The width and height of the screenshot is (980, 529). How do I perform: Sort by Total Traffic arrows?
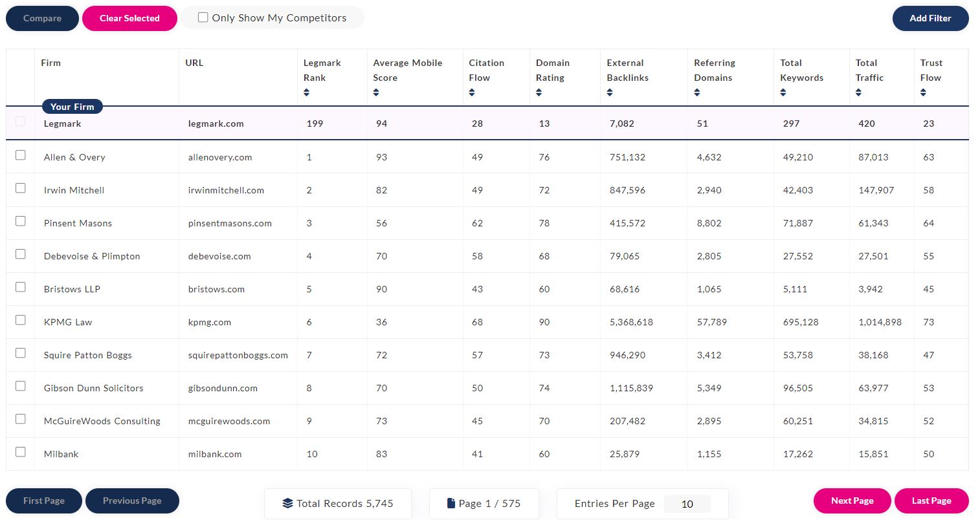[x=858, y=92]
